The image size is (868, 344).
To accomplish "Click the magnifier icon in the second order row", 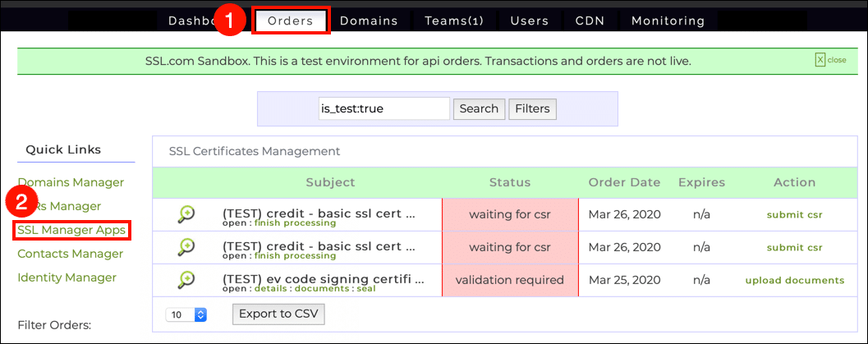I will [x=186, y=247].
